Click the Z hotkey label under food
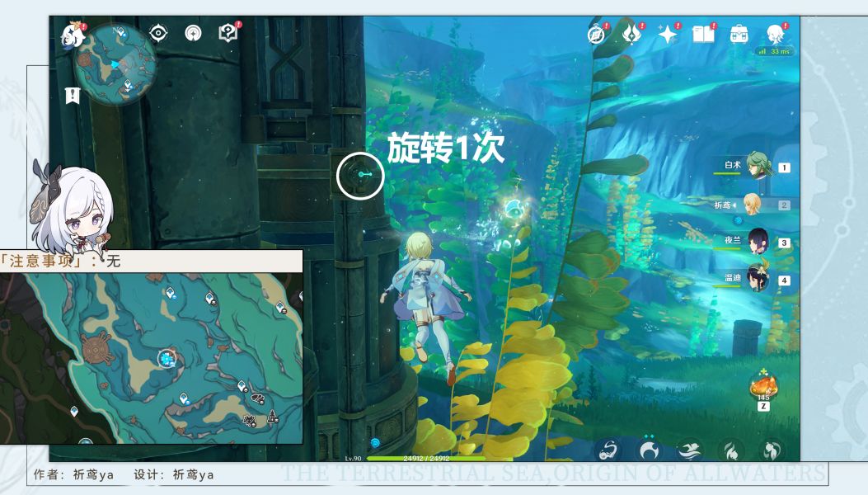 pyautogui.click(x=763, y=406)
